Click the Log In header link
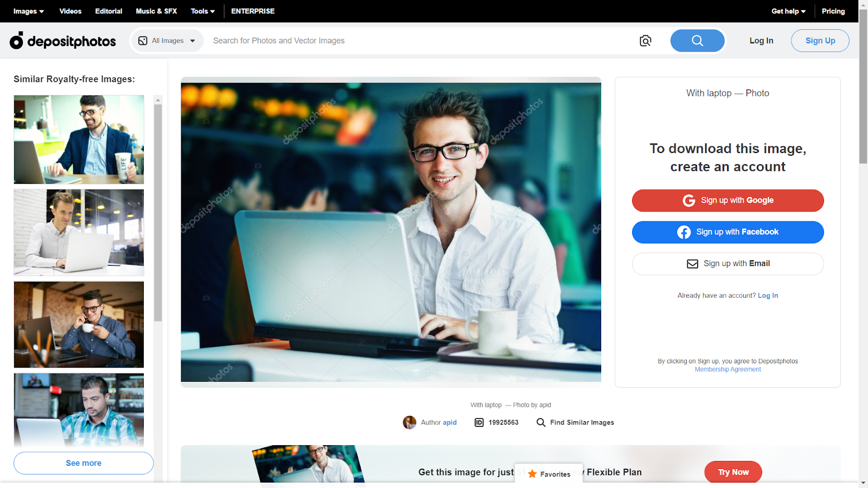 (762, 41)
